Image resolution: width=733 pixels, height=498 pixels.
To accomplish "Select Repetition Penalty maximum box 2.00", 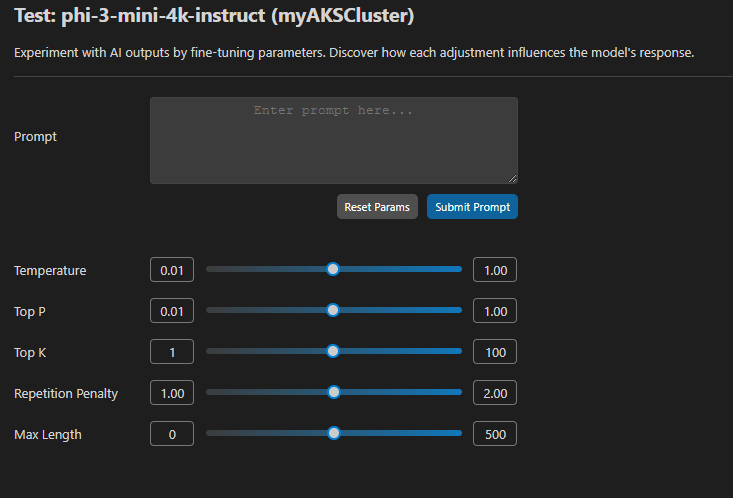I will tap(495, 393).
